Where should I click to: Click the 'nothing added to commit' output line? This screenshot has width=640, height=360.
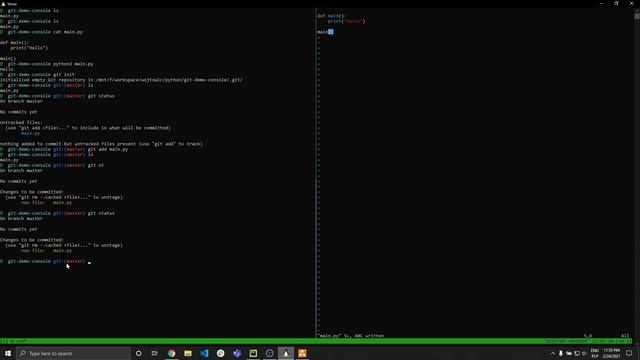click(x=101, y=144)
